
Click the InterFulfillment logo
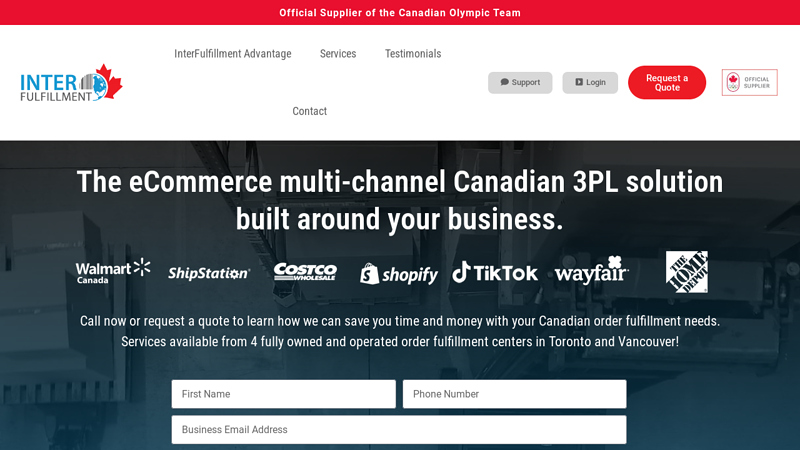pyautogui.click(x=71, y=83)
